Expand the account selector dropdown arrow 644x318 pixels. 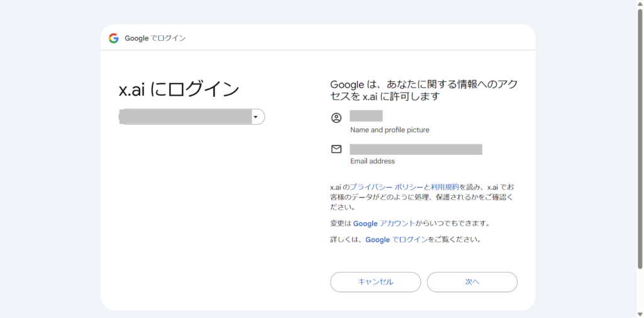tap(256, 117)
